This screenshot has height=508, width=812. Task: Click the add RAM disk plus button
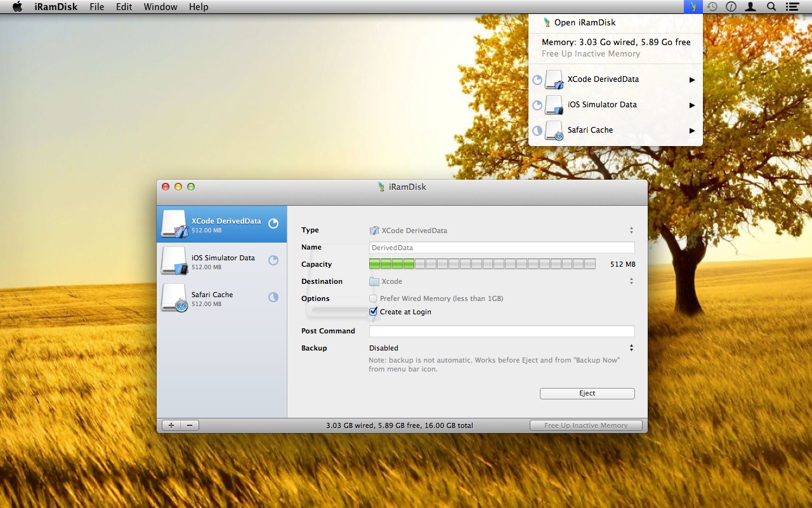point(171,425)
